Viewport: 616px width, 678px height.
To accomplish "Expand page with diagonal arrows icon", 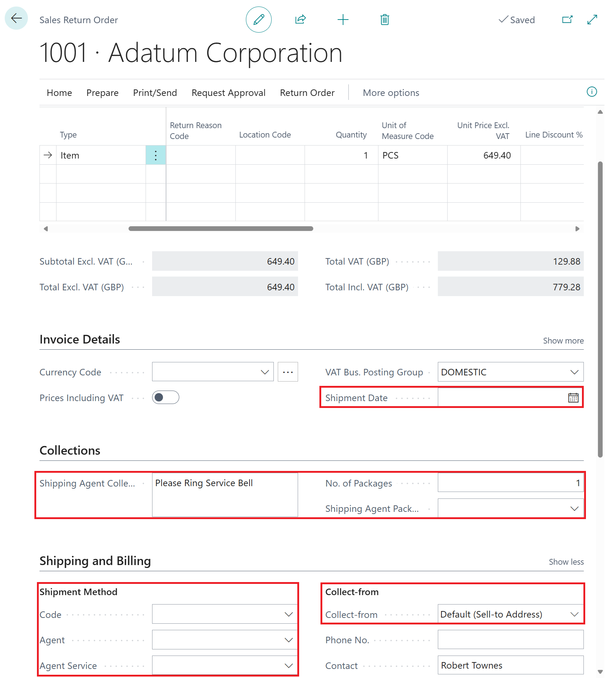I will 592,20.
